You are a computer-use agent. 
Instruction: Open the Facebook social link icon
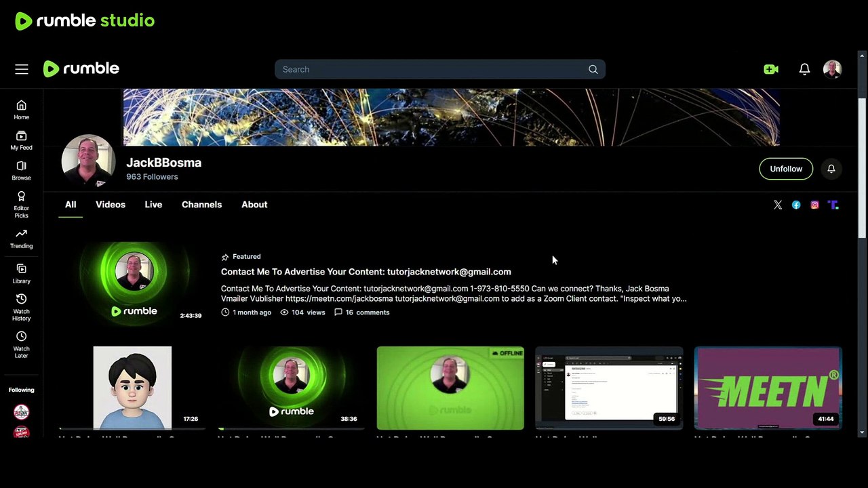click(796, 205)
